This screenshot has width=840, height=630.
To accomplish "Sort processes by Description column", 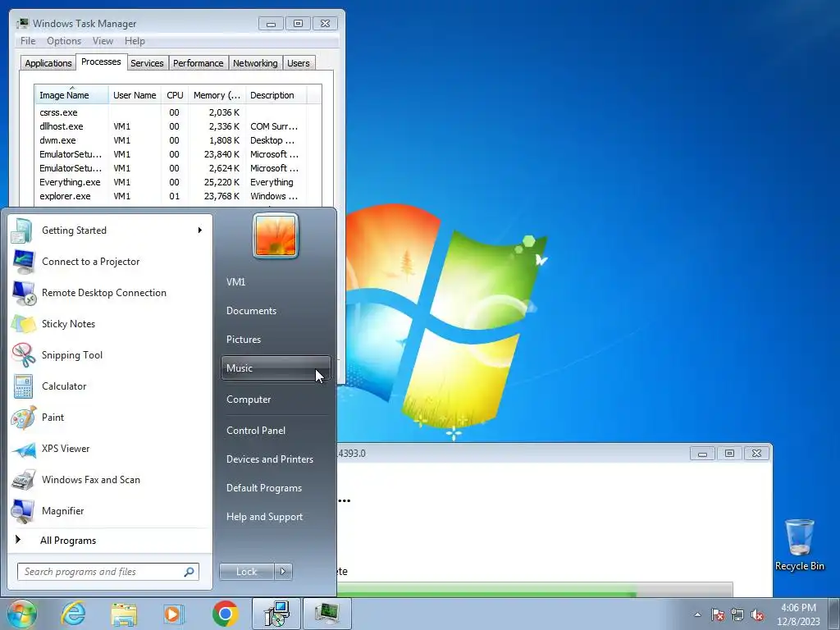I will click(276, 95).
